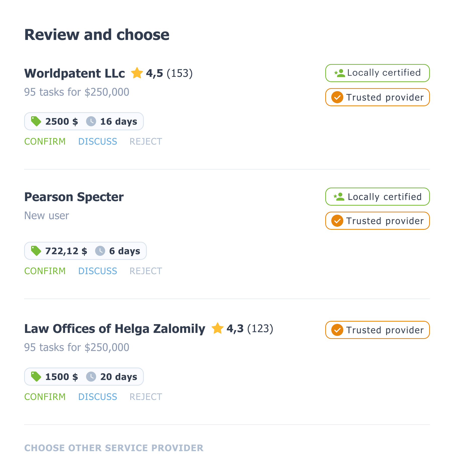Discuss the Helga Zalomily offer

[x=98, y=397]
